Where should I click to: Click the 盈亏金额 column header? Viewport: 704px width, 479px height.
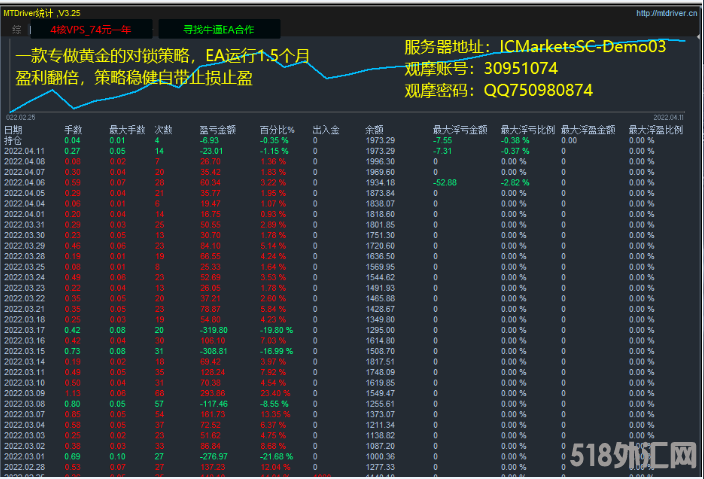[216, 130]
